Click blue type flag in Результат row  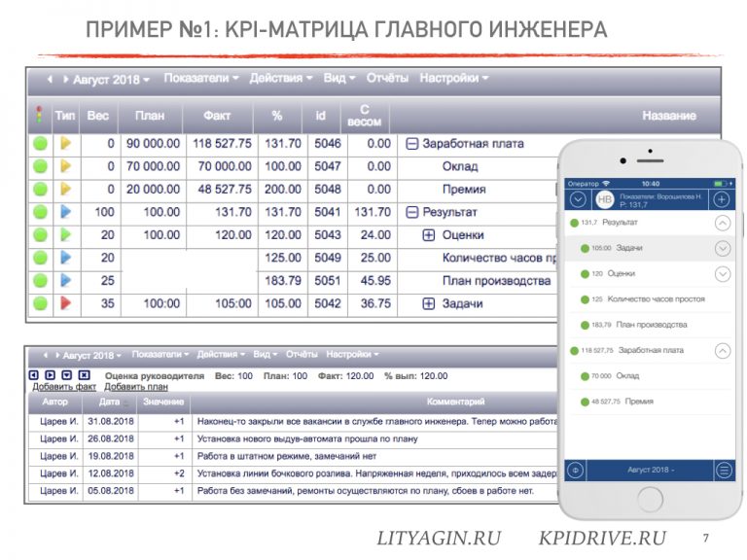tap(66, 212)
